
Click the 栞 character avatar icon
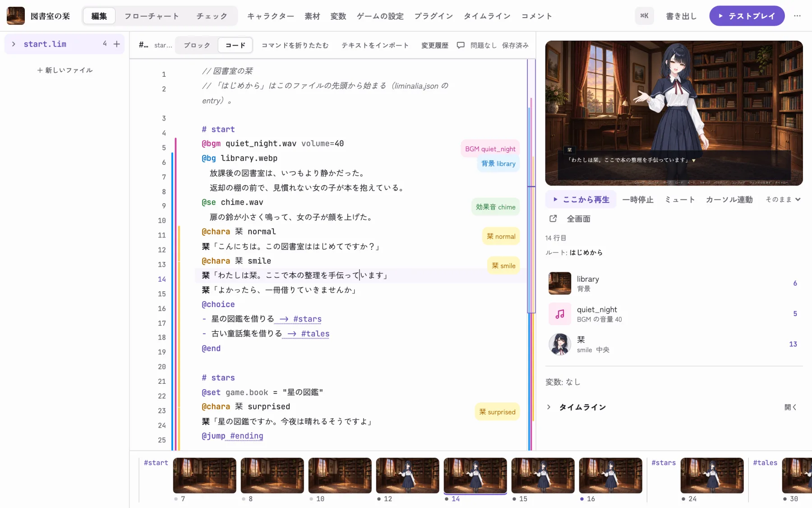(560, 344)
